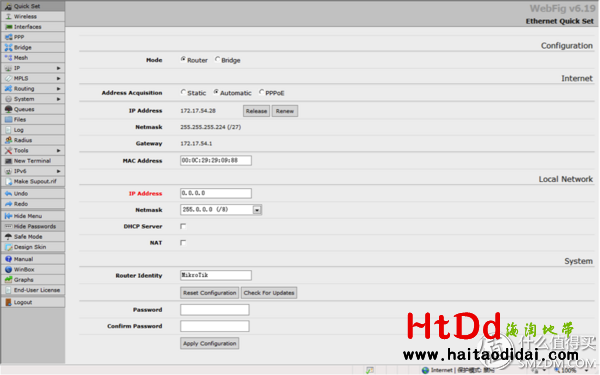Enable the DHCP Server checkbox
The width and height of the screenshot is (600, 375).
(183, 226)
